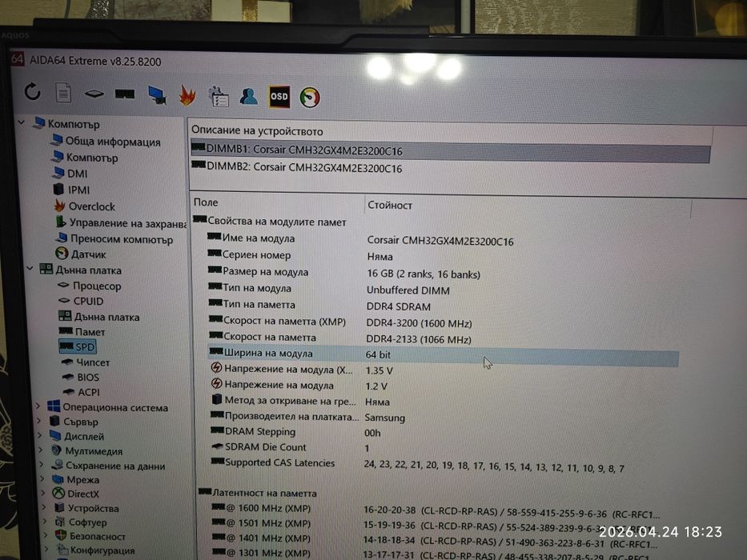The width and height of the screenshot is (747, 560).
Task: Open the Процесор tree item
Action: [x=89, y=286]
